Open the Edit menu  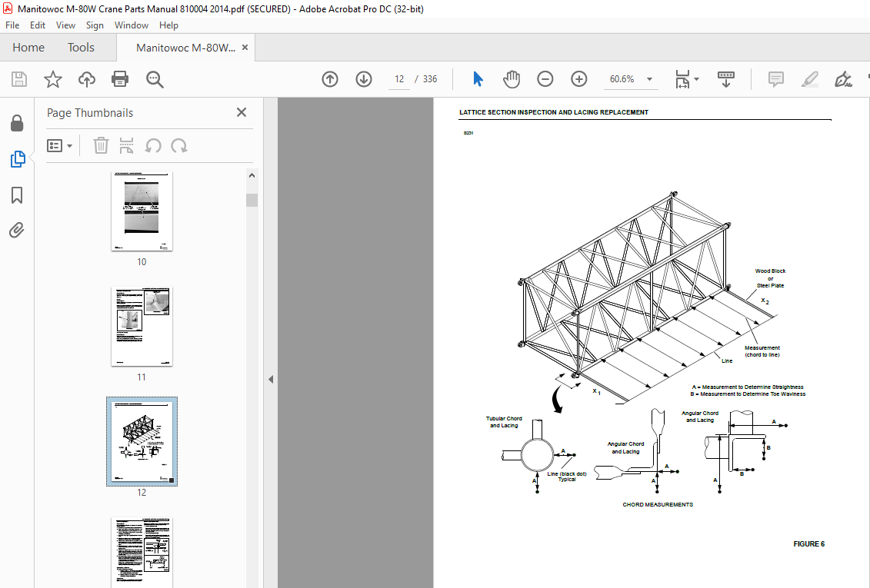[x=38, y=25]
